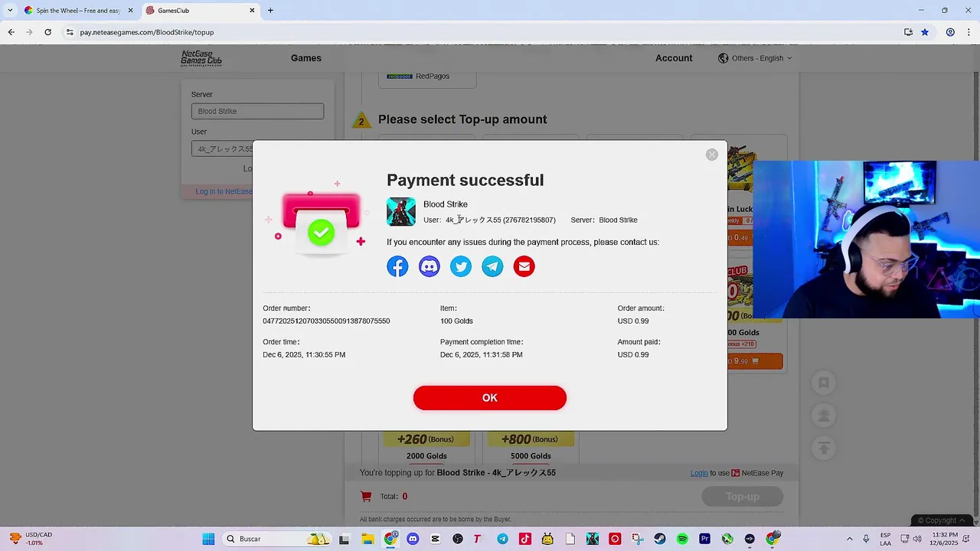This screenshot has height=551, width=980.
Task: Open the Discord contact icon
Action: point(430,266)
